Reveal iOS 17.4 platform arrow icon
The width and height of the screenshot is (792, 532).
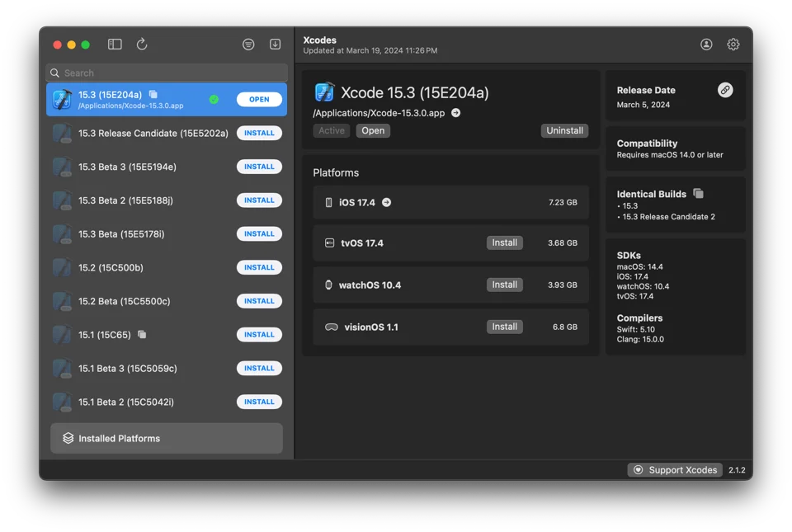click(x=386, y=202)
